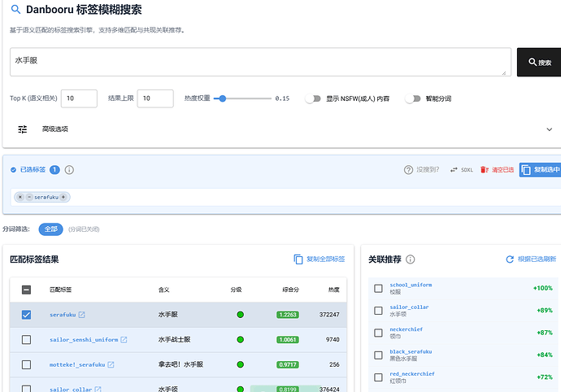Click the red trash icon for 清空已选

pyautogui.click(x=484, y=170)
